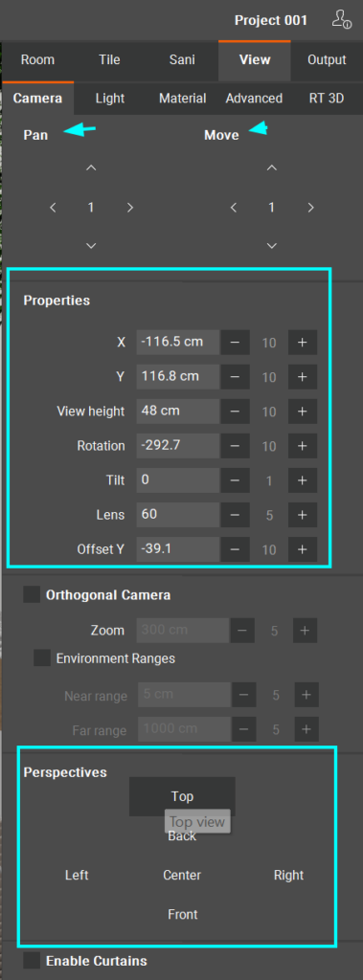Click the Zoom 300 cm field

click(183, 631)
